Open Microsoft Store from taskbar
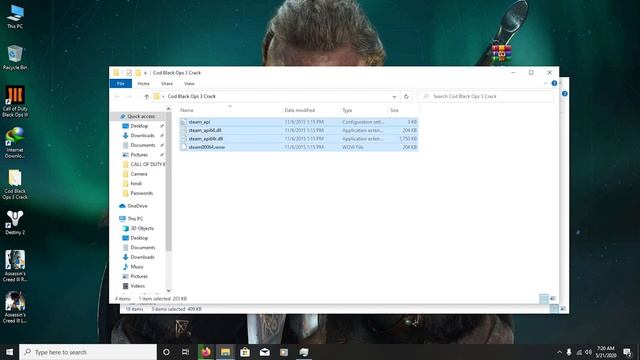 [245, 352]
